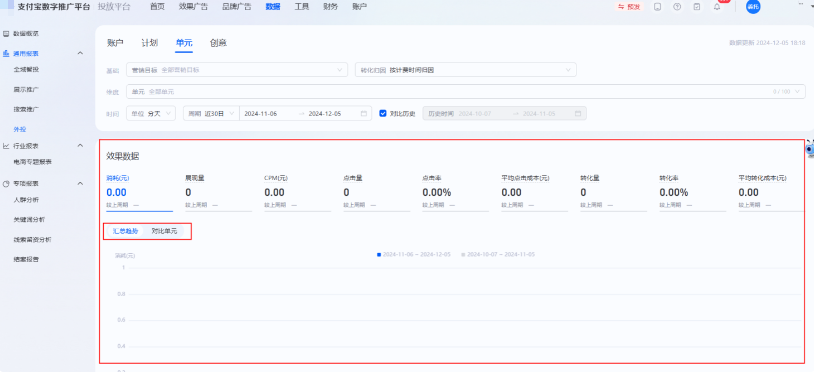Click the blue user avatar
Image resolution: width=814 pixels, height=373 pixels.
click(753, 7)
